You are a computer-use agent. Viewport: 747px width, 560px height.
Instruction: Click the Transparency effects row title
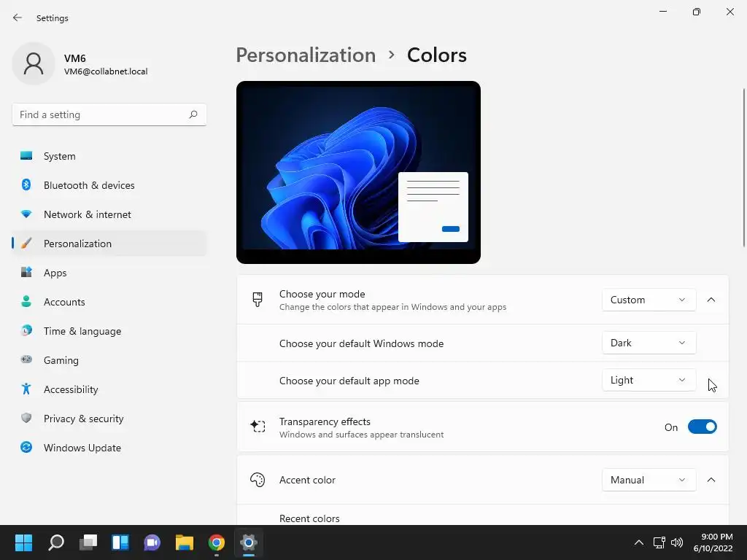click(x=325, y=421)
